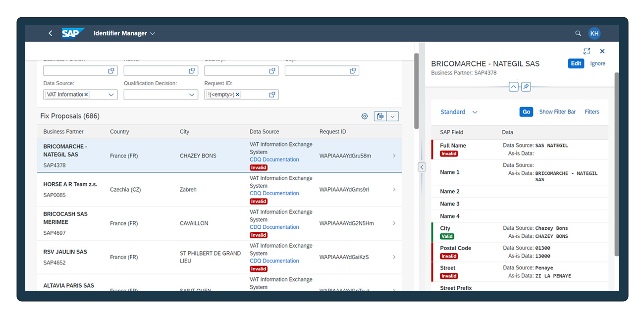This screenshot has height=316, width=644.
Task: Sort by Business Partner column header
Action: point(63,132)
